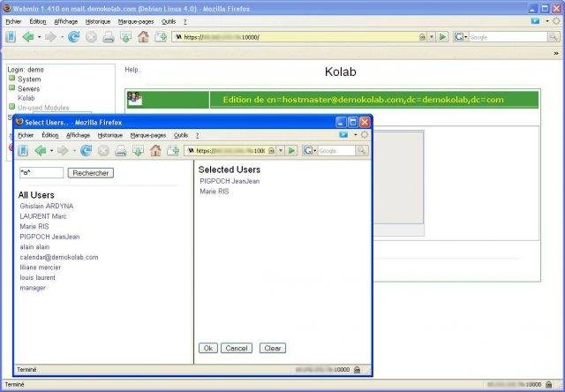Click green Go arrow in Select Users window
This screenshot has height=392, width=565.
[292, 151]
